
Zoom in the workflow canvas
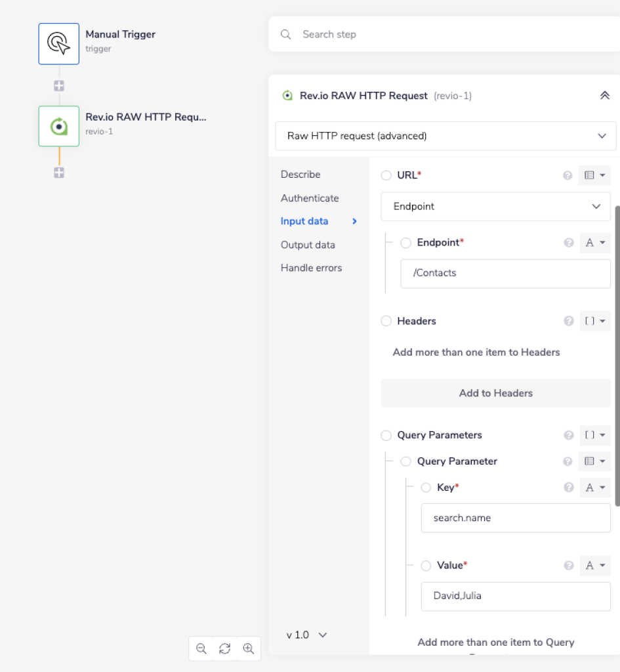coord(248,648)
